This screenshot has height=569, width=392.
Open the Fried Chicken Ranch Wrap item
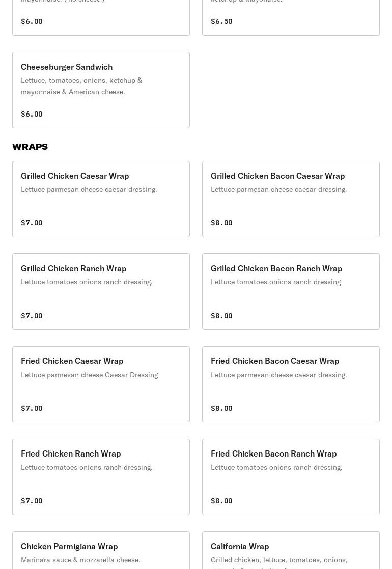click(101, 477)
